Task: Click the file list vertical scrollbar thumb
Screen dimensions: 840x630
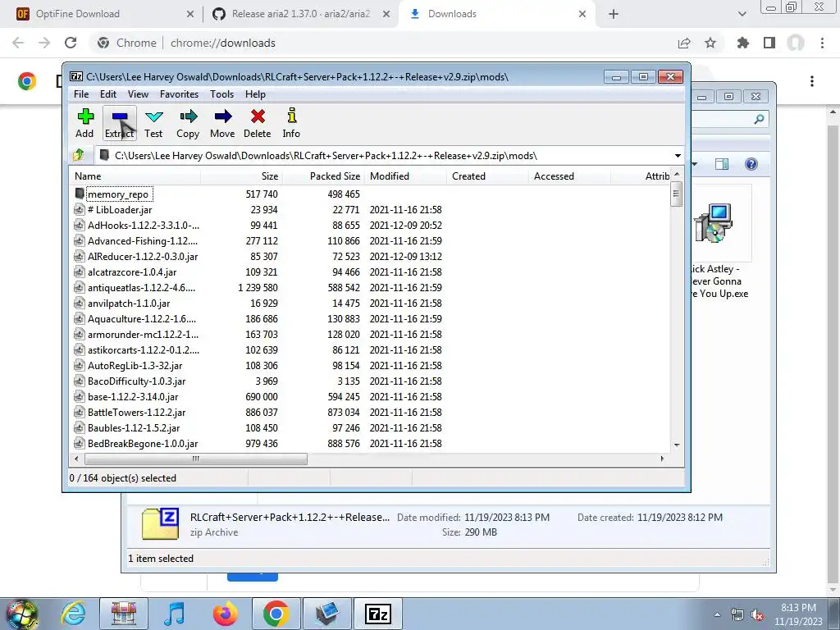Action: [676, 194]
